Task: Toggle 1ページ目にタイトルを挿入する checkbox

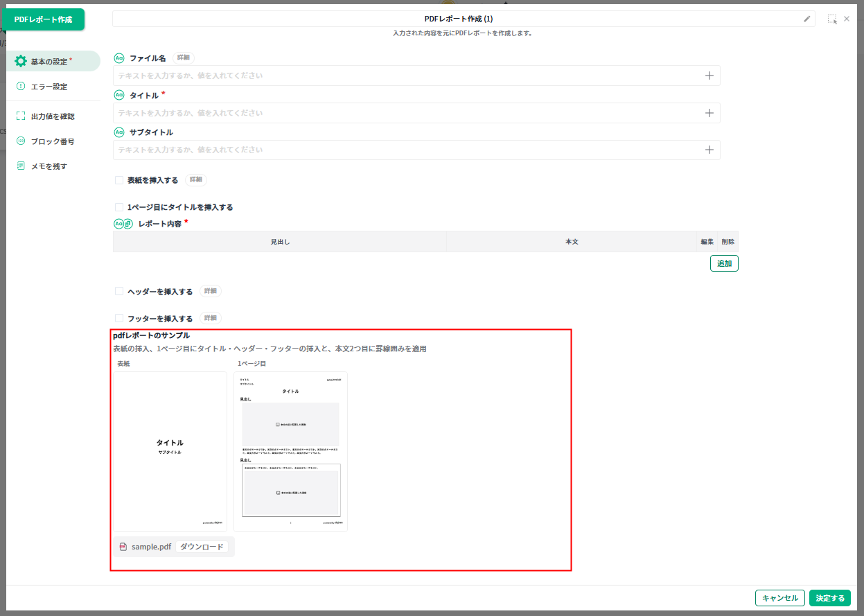Action: pos(119,207)
